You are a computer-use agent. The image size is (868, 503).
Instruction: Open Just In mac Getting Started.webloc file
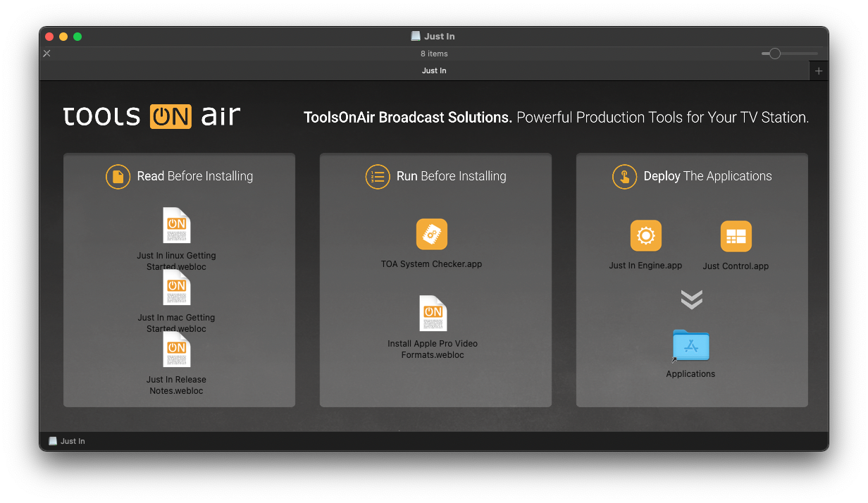176,287
